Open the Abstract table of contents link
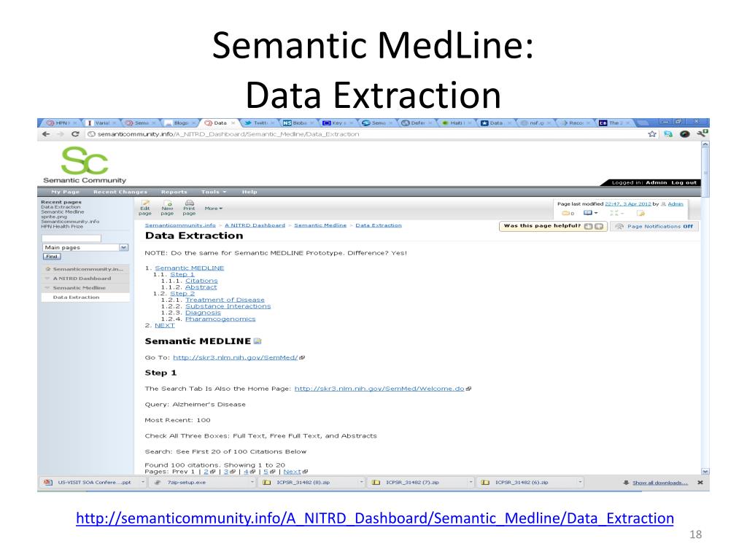The image size is (747, 560). (x=201, y=287)
